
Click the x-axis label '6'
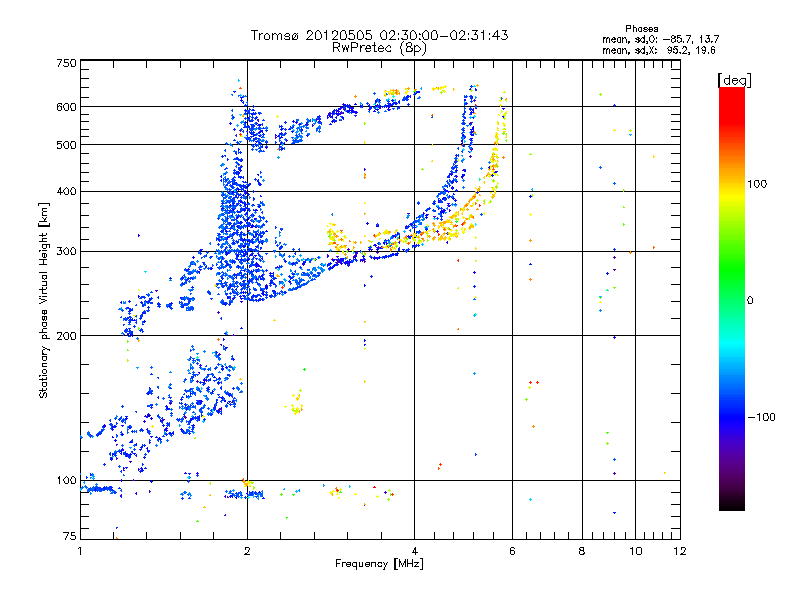[512, 551]
